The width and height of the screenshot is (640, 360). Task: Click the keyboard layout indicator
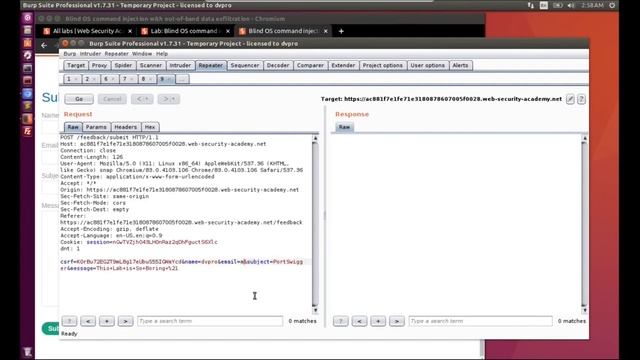pos(544,5)
